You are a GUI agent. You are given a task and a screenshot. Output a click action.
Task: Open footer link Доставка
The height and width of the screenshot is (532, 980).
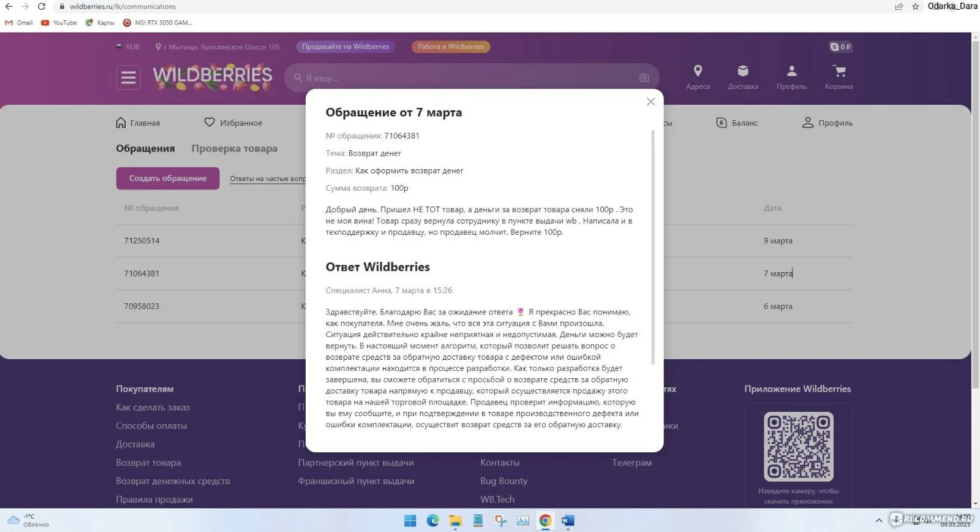pos(135,444)
